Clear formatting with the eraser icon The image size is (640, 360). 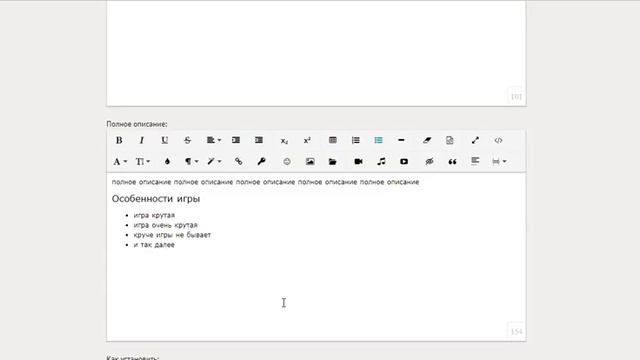pos(427,140)
